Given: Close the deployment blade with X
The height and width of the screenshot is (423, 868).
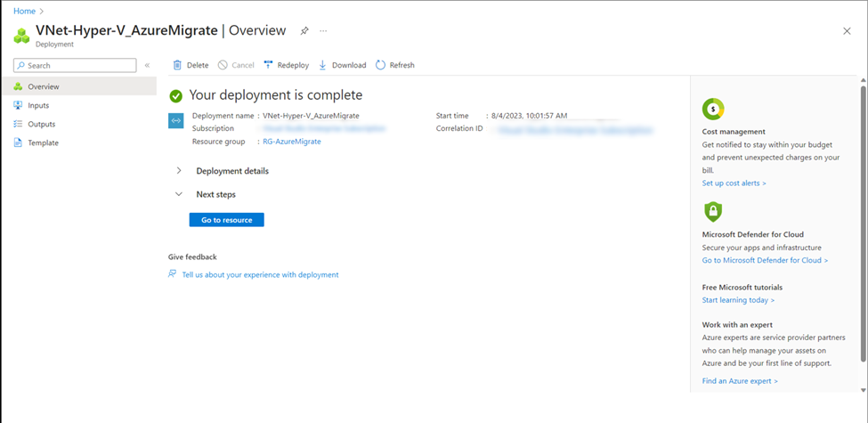Looking at the screenshot, I should pos(847,31).
